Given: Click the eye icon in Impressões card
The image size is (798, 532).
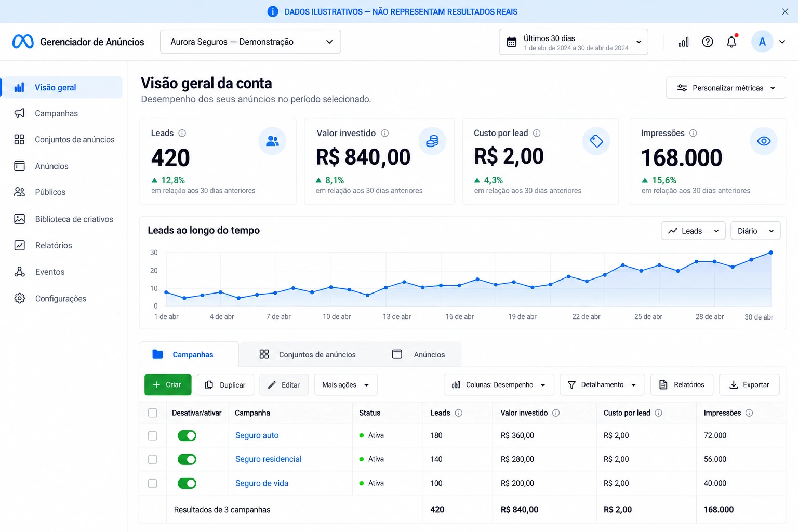Looking at the screenshot, I should [764, 141].
